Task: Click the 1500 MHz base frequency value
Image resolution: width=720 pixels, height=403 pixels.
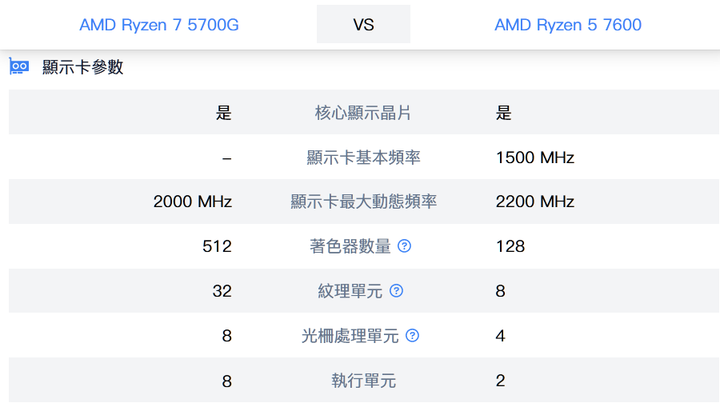Action: point(535,157)
